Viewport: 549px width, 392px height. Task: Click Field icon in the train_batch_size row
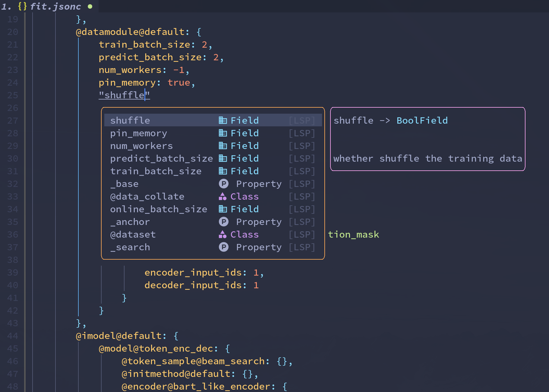pos(223,171)
